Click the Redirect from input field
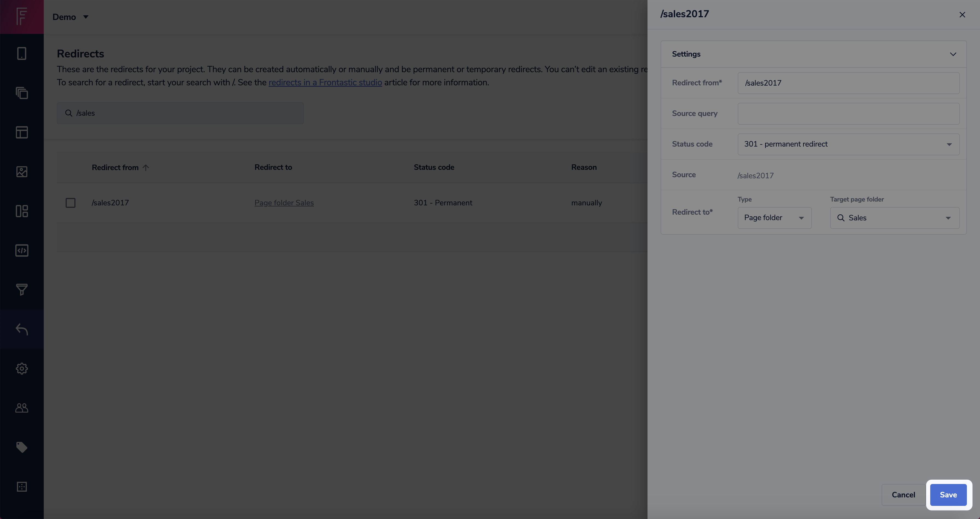The image size is (980, 519). [x=848, y=83]
